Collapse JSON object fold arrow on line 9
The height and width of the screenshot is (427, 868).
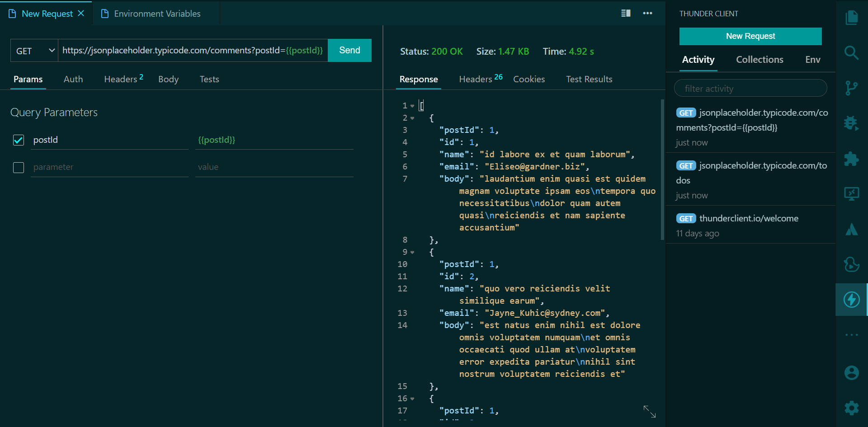pyautogui.click(x=412, y=252)
